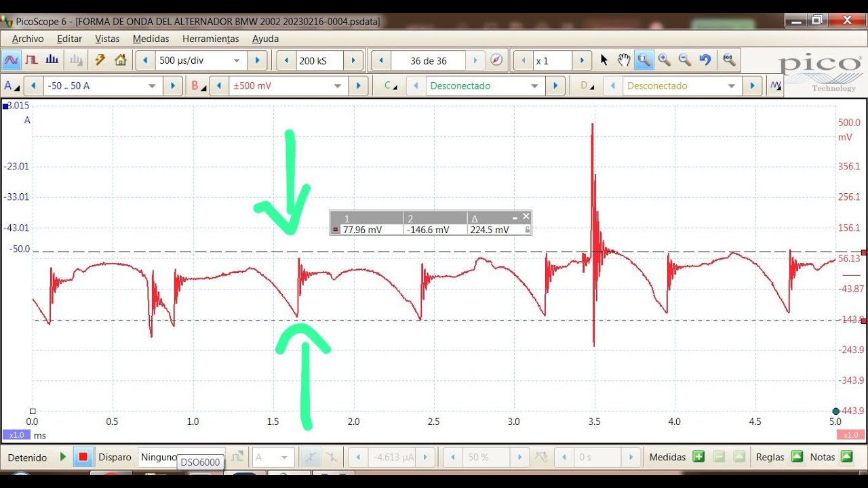Toggle channel C options button
Image resolution: width=868 pixels, height=488 pixels.
coord(391,86)
